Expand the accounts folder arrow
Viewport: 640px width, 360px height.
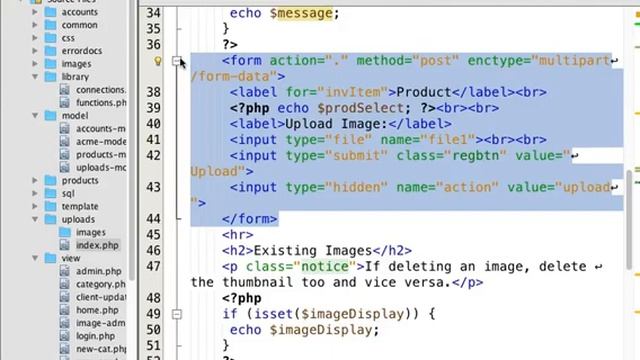click(x=35, y=12)
